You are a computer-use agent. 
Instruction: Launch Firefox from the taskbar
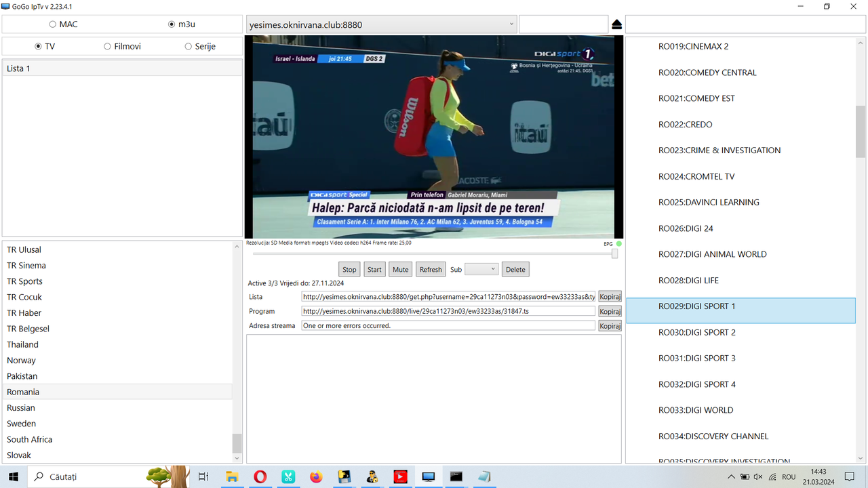pos(316,477)
